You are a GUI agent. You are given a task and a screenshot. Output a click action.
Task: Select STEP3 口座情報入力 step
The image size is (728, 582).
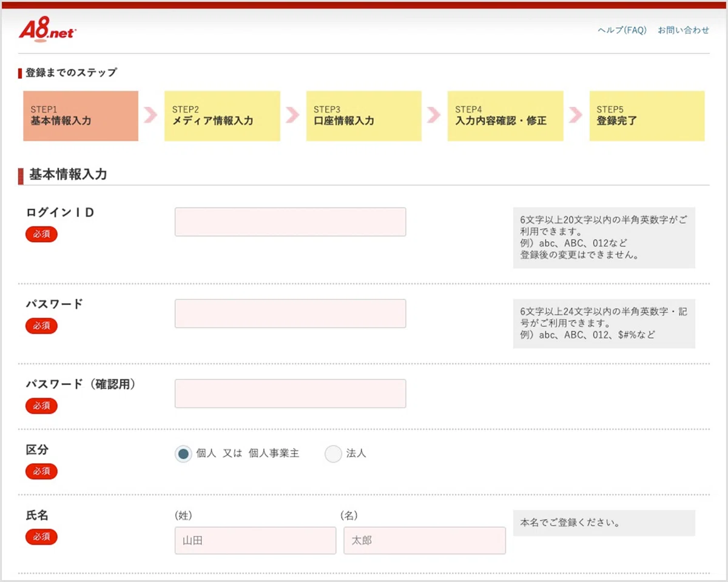(x=364, y=116)
